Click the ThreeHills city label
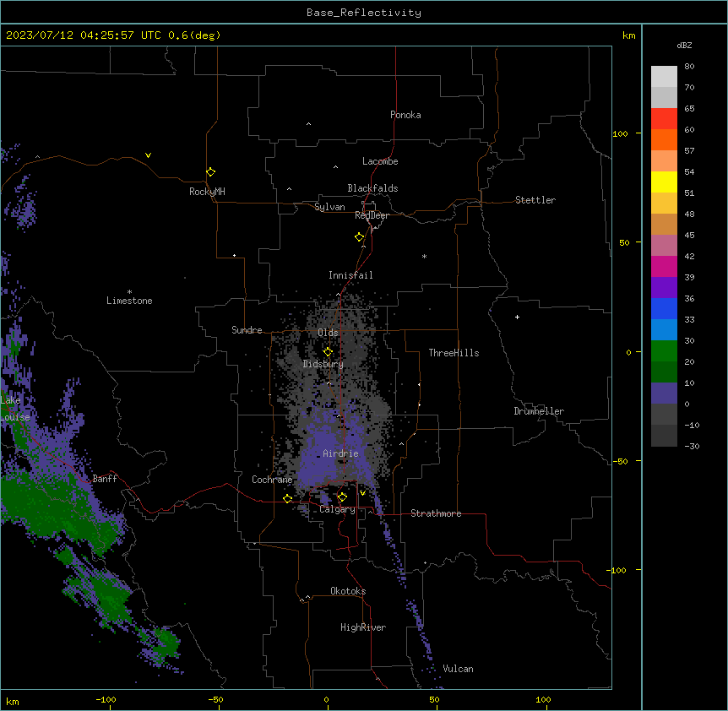The width and height of the screenshot is (728, 711). (454, 353)
